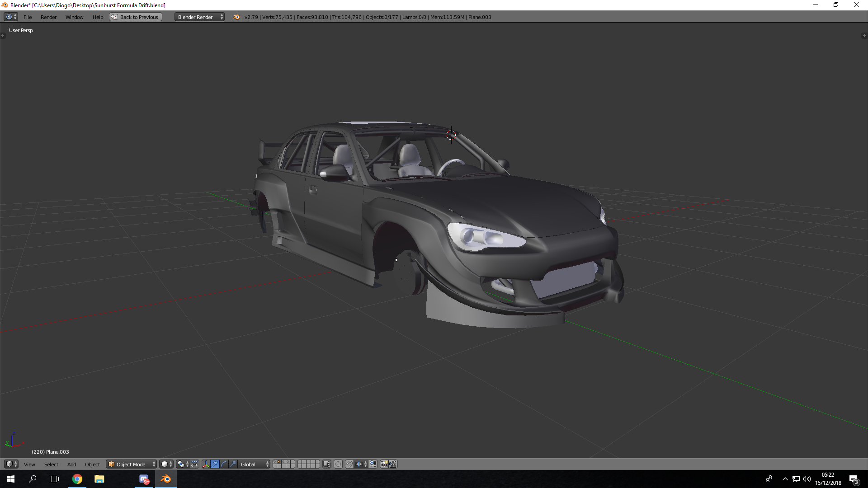Screen dimensions: 868x488
Task: Click the Back to Previous button
Action: click(136, 17)
